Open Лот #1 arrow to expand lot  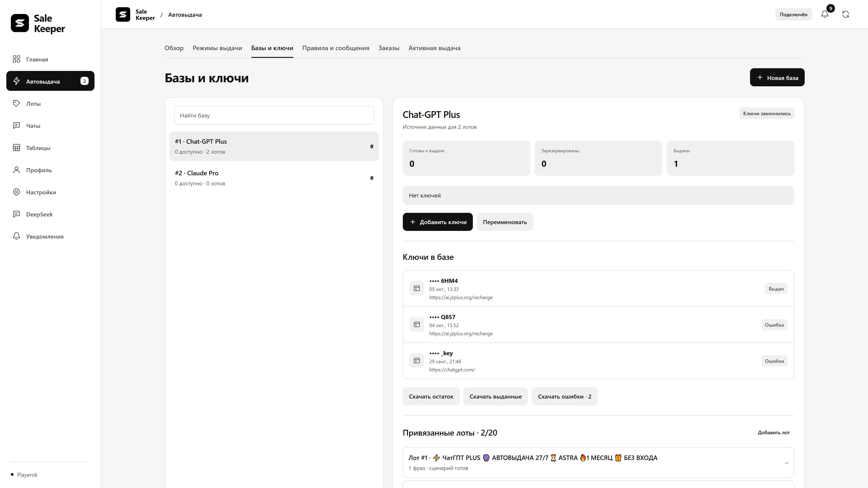(x=786, y=463)
